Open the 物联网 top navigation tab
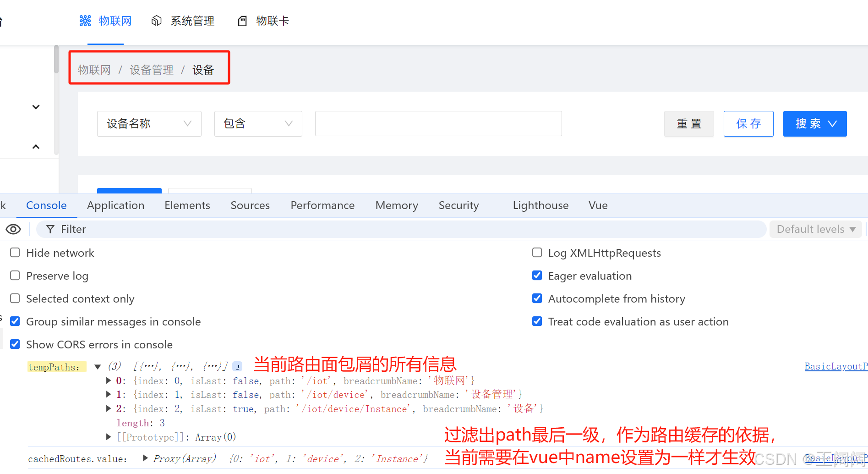The image size is (868, 474). [x=105, y=21]
